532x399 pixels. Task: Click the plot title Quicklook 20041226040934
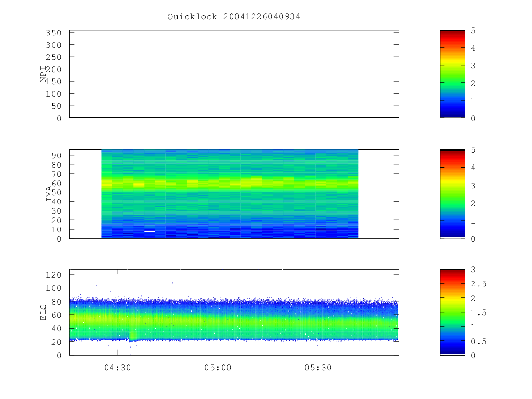[234, 17]
